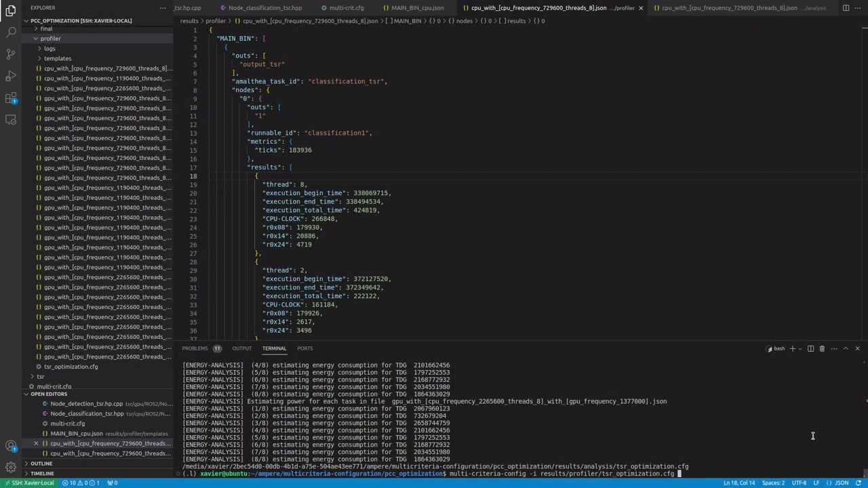The height and width of the screenshot is (488, 868).
Task: Open the Extensions view with badge
Action: [x=11, y=98]
